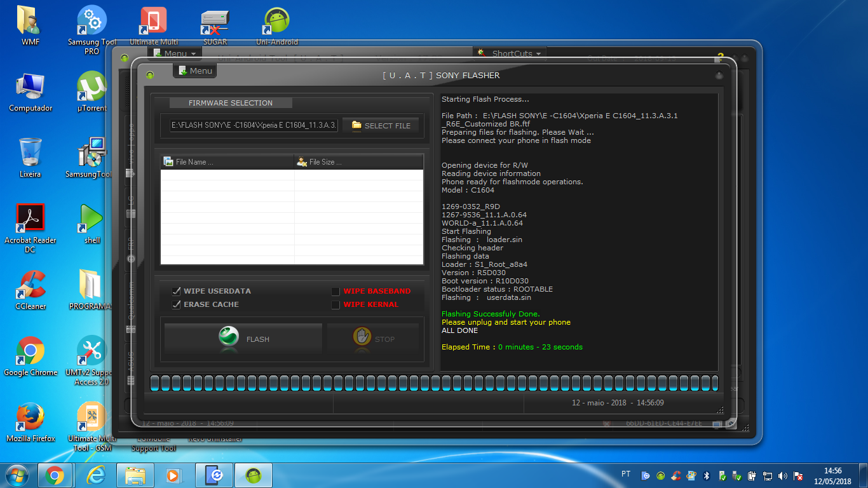Open the SUGAR desktop shortcut
The height and width of the screenshot is (488, 868).
click(215, 25)
